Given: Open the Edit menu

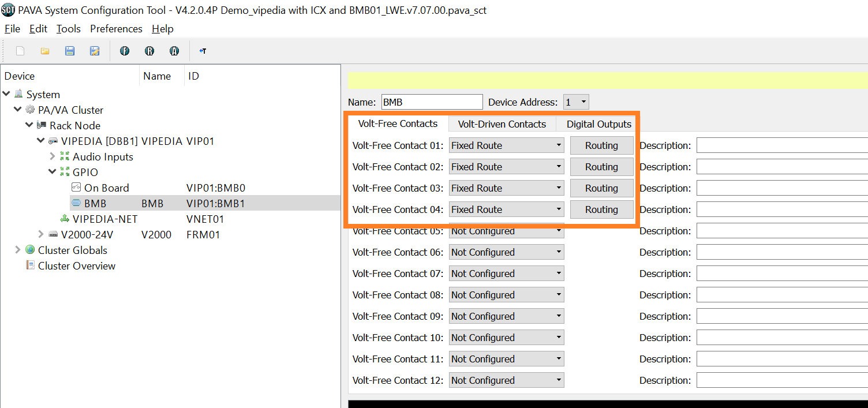Looking at the screenshot, I should [38, 29].
